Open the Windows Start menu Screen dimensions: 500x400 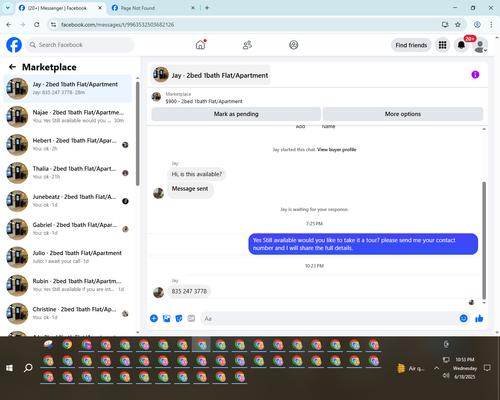pyautogui.click(x=9, y=368)
